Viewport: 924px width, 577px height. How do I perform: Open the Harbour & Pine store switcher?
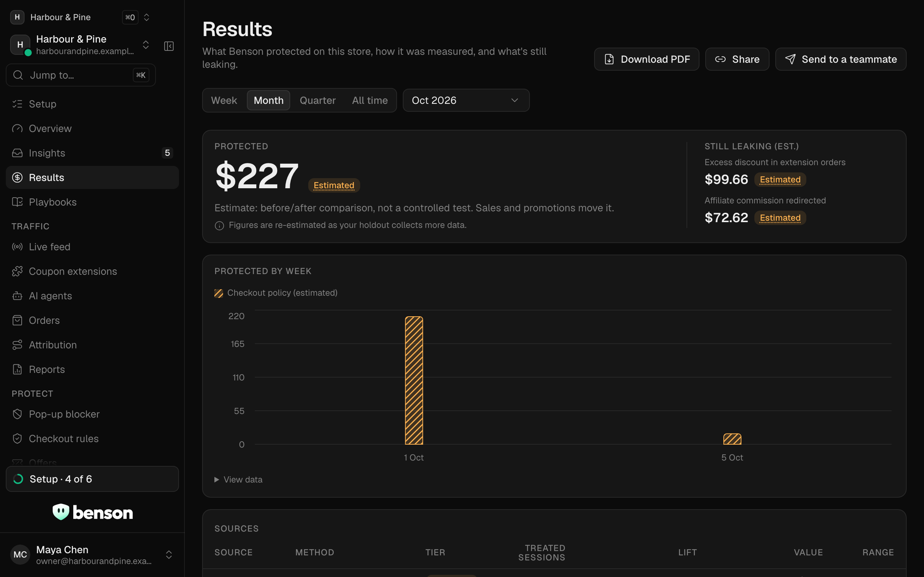tap(80, 45)
